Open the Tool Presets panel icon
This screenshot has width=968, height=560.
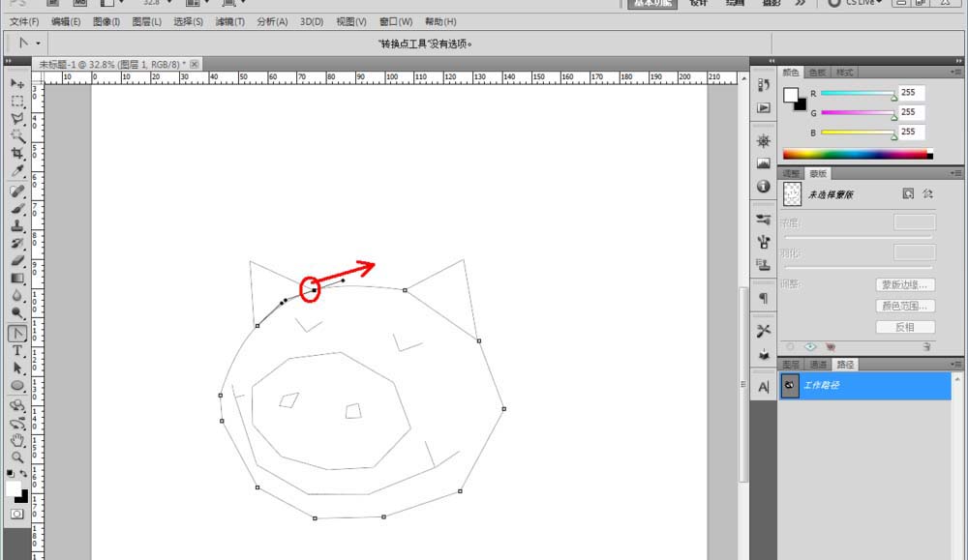[x=764, y=331]
